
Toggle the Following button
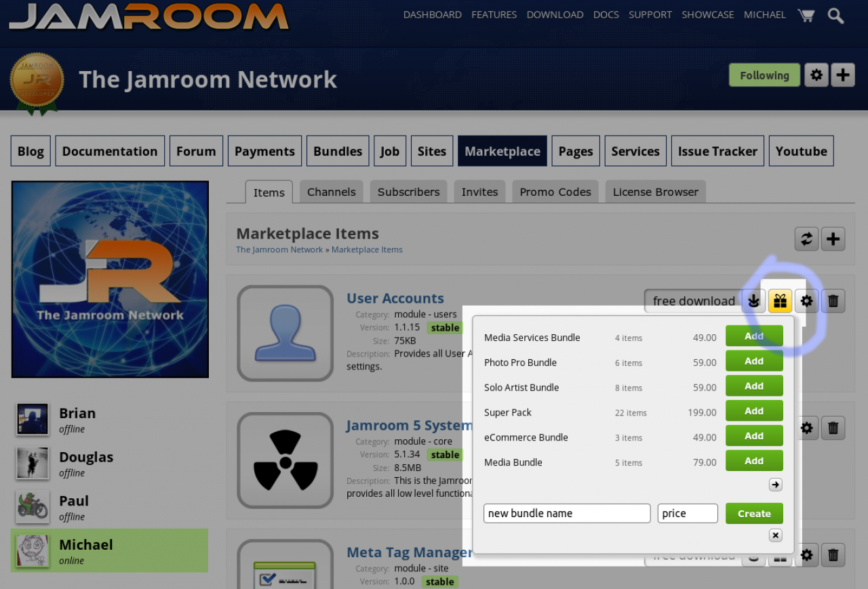[x=764, y=75]
